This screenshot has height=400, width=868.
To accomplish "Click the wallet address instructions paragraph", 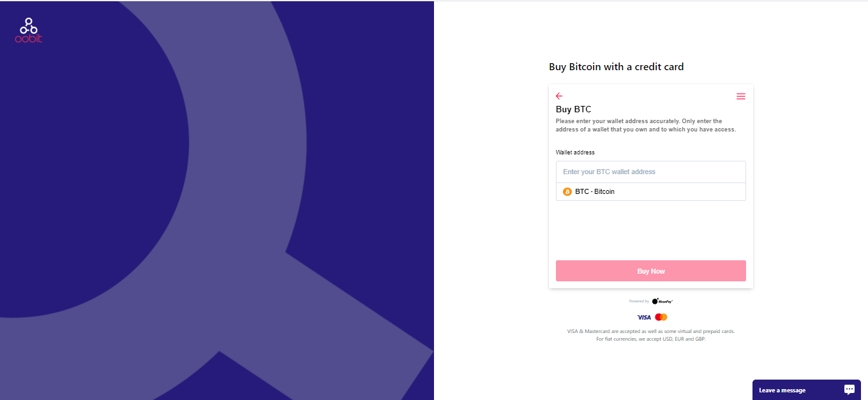I will 646,125.
